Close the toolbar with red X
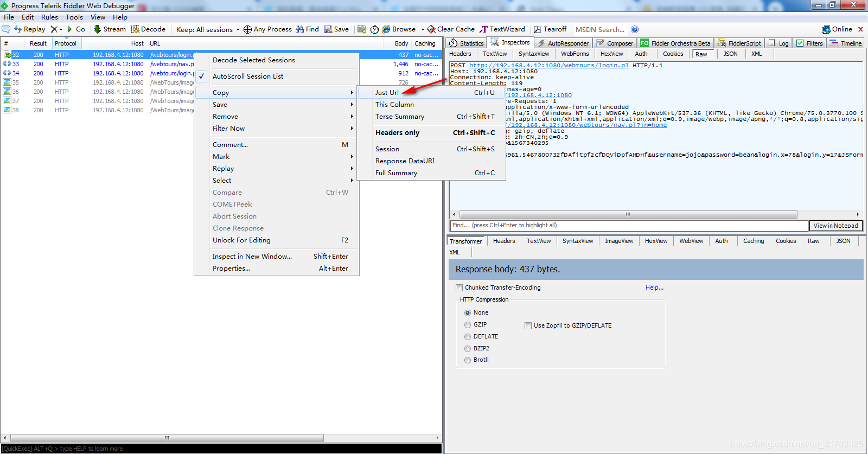 [860, 29]
